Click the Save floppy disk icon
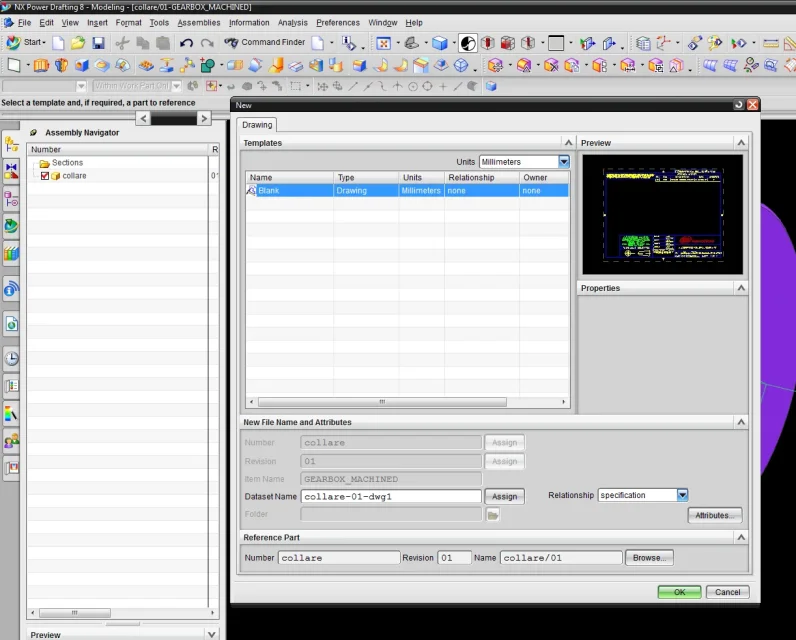 pos(98,43)
